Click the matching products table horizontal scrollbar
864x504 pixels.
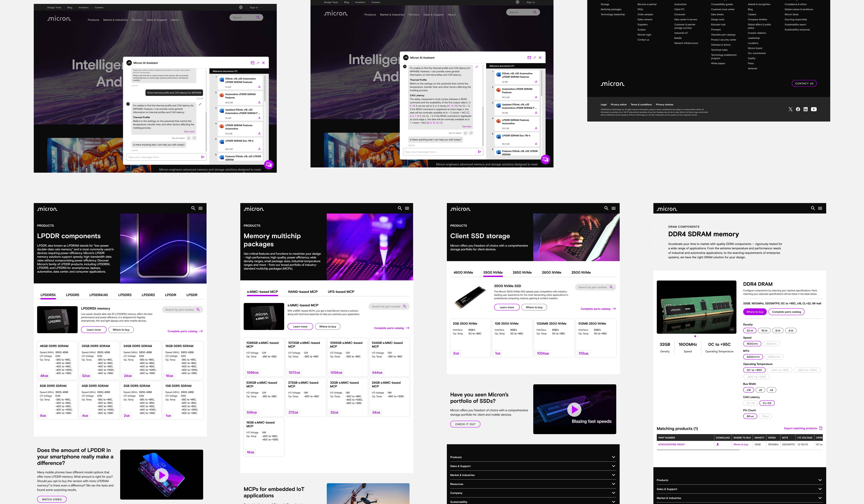coord(698,449)
